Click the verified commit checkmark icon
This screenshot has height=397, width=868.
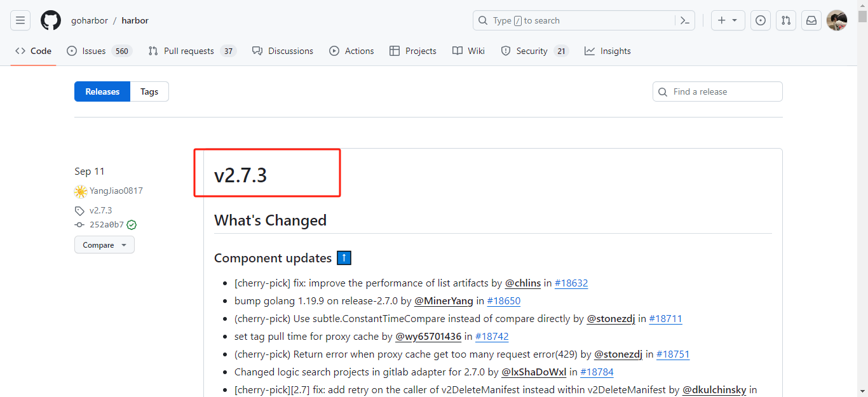(132, 225)
